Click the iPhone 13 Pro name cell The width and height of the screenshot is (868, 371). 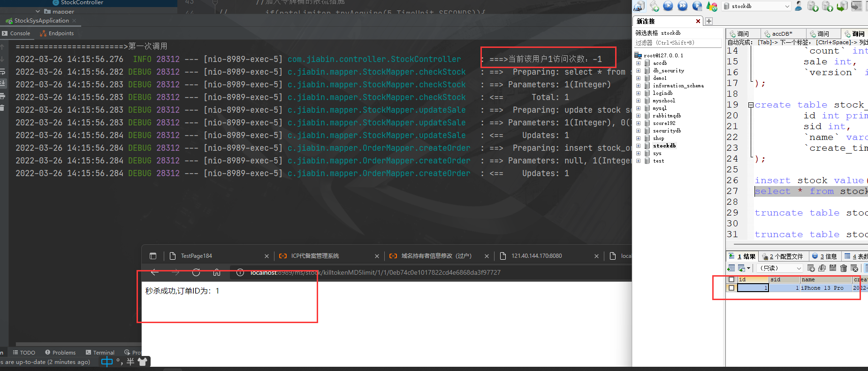[826, 288]
